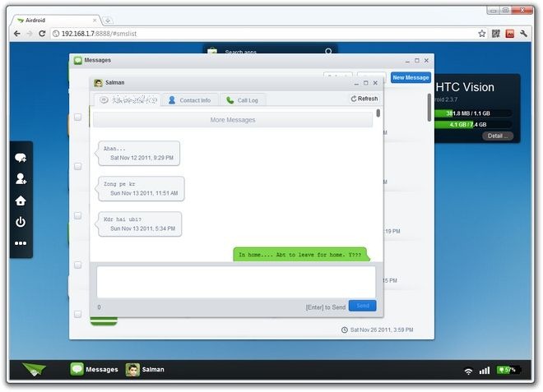
Task: Minimize the Salman chat window
Action: tap(356, 83)
